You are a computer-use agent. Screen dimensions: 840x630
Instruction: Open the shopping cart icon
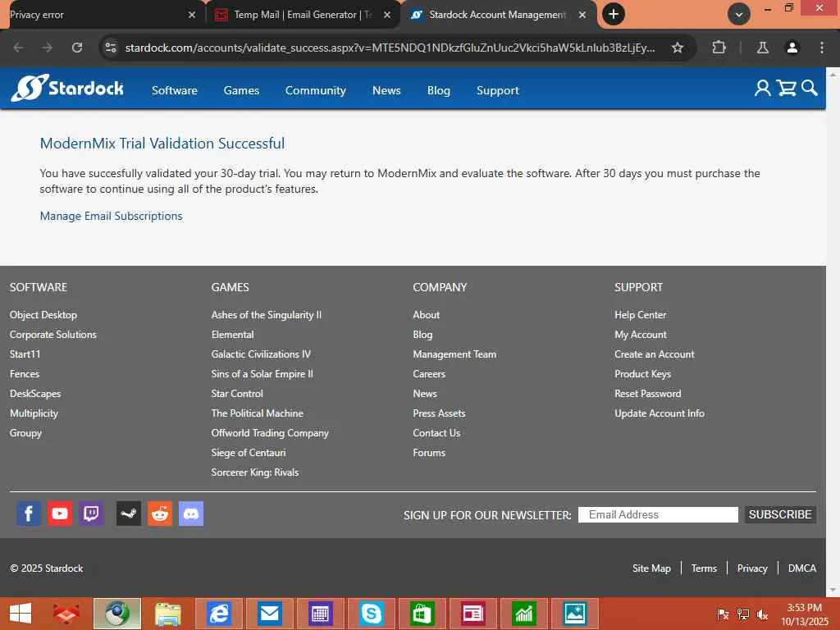point(786,89)
